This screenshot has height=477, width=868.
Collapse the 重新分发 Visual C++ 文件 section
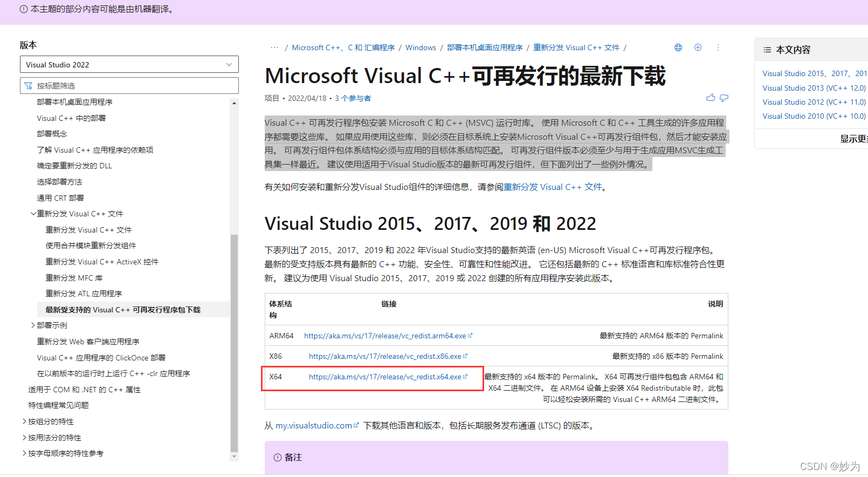pos(33,214)
